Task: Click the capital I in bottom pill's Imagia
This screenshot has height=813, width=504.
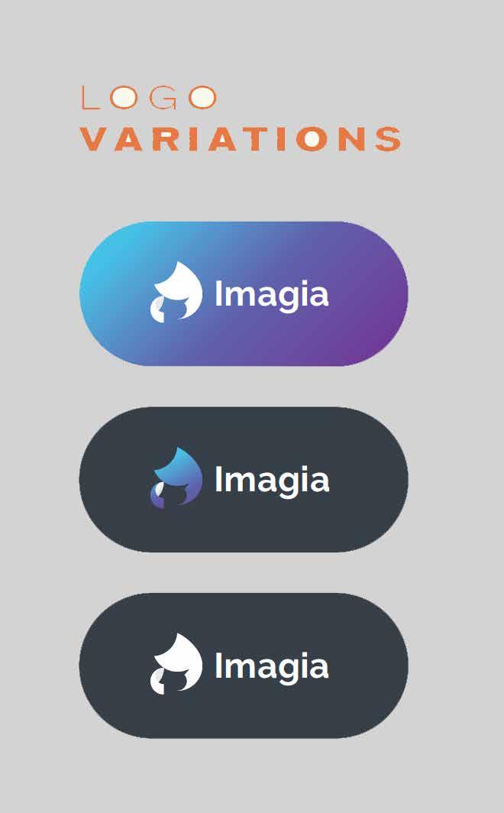Action: pyautogui.click(x=218, y=666)
